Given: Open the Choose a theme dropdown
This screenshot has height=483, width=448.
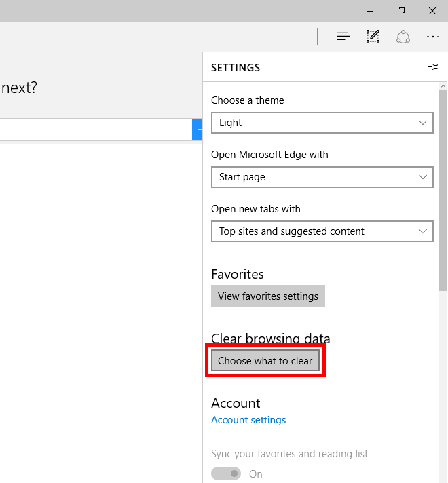Looking at the screenshot, I should point(322,123).
